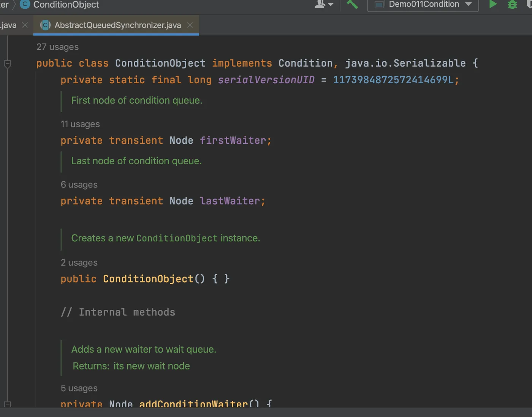
Task: Click the file type icon on AbstractQueuedSynchronizer tab
Action: 45,25
